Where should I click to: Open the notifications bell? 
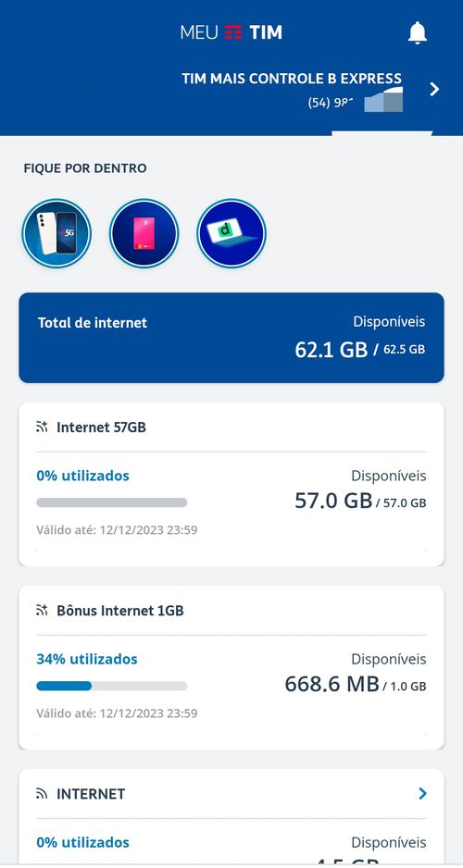tap(418, 32)
